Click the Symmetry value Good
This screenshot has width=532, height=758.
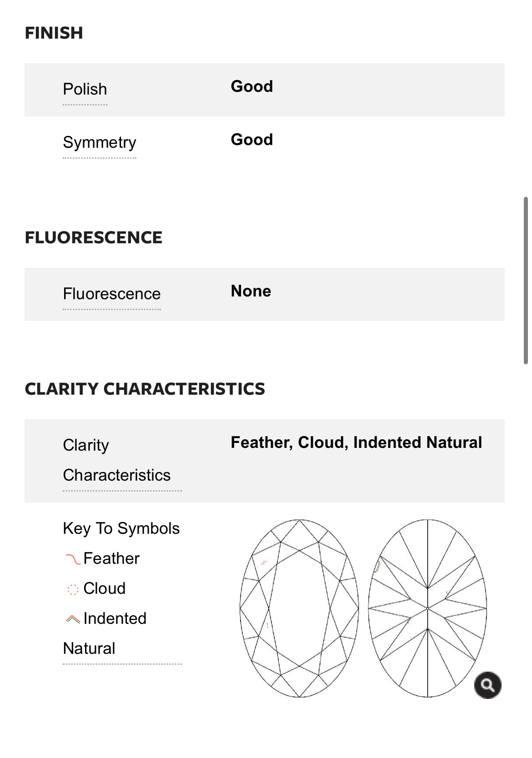point(252,140)
